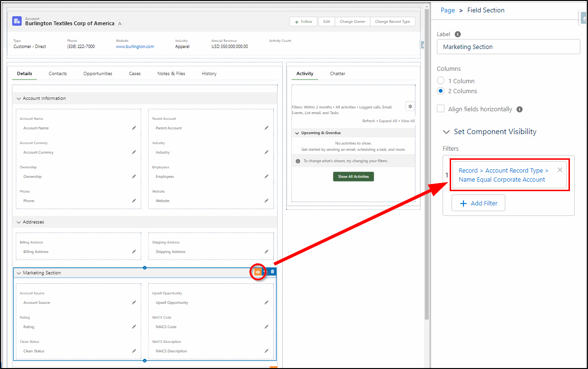The width and height of the screenshot is (588, 369).
Task: Click phone number (336) 222-7000
Action: (x=81, y=47)
